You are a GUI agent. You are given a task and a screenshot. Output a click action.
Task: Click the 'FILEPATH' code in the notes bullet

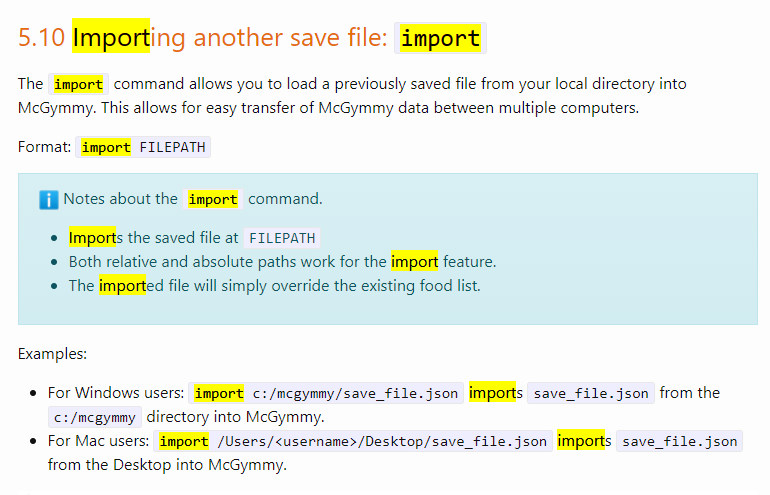point(282,238)
